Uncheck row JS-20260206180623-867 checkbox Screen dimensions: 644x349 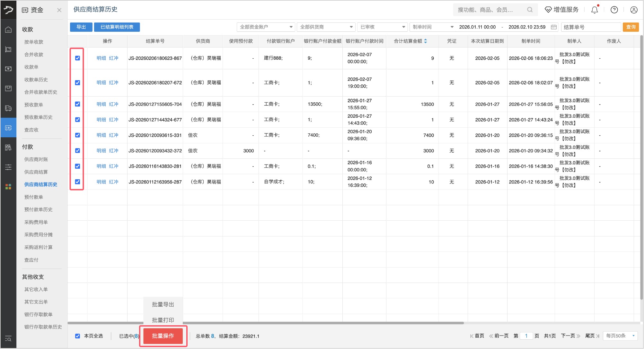point(77,58)
